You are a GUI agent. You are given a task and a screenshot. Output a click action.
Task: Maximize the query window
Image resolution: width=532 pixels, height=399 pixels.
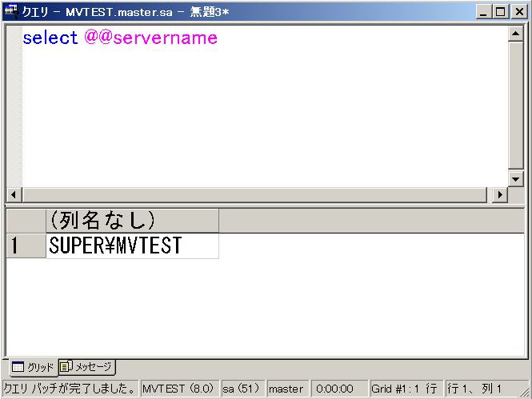502,11
